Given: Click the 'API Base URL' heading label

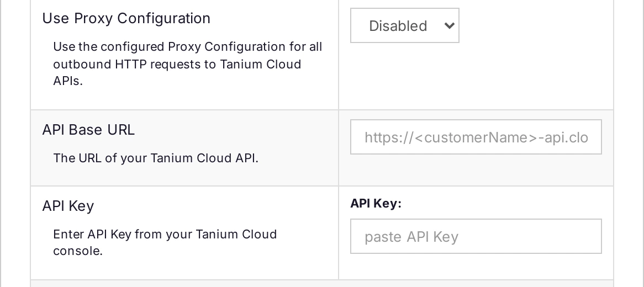Looking at the screenshot, I should 88,130.
